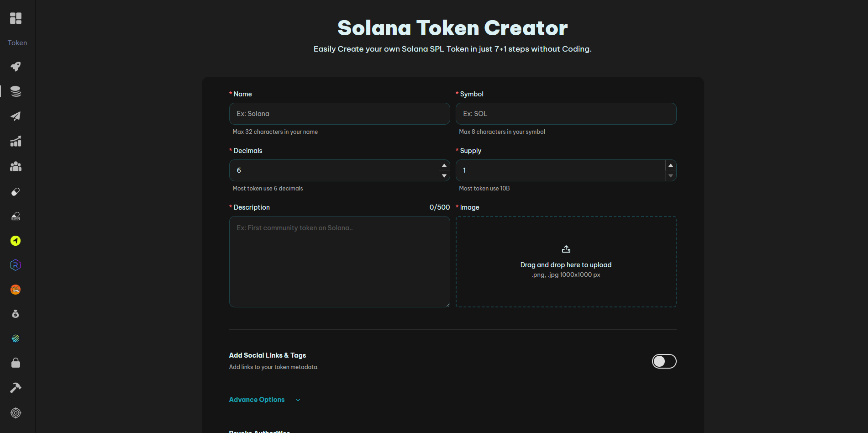Enable Add Social Links & Tags toggle
This screenshot has width=868, height=433.
point(664,361)
